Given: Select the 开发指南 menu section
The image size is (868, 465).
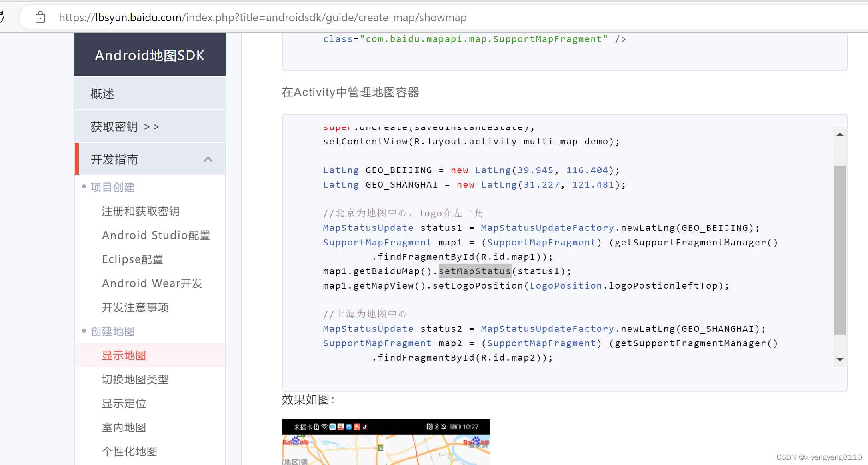Looking at the screenshot, I should pos(150,159).
